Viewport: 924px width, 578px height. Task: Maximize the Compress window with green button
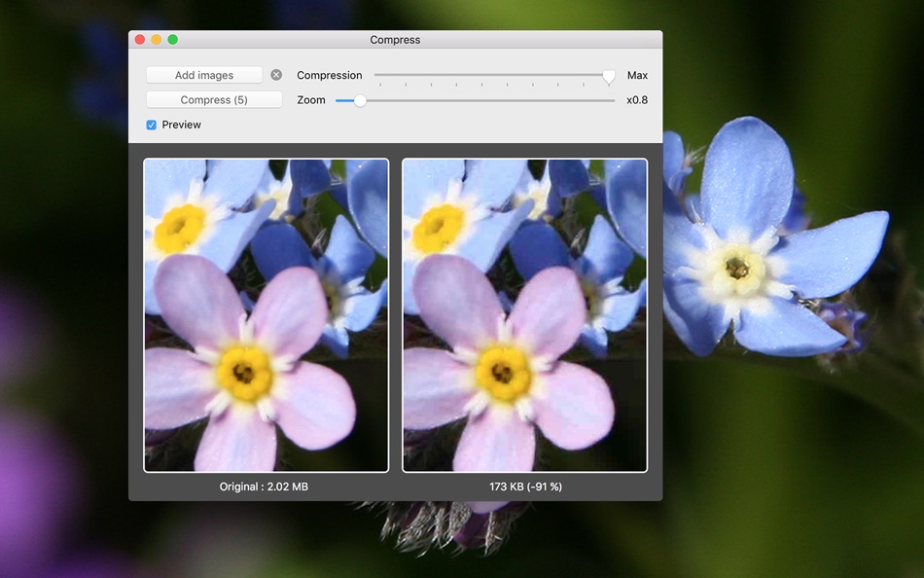(173, 40)
